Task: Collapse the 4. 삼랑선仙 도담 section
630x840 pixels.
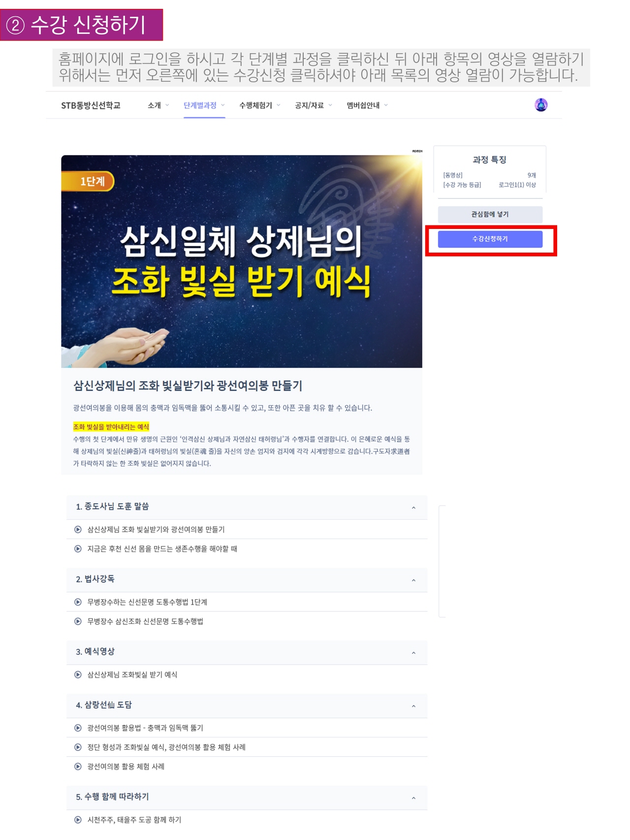Action: pyautogui.click(x=413, y=706)
